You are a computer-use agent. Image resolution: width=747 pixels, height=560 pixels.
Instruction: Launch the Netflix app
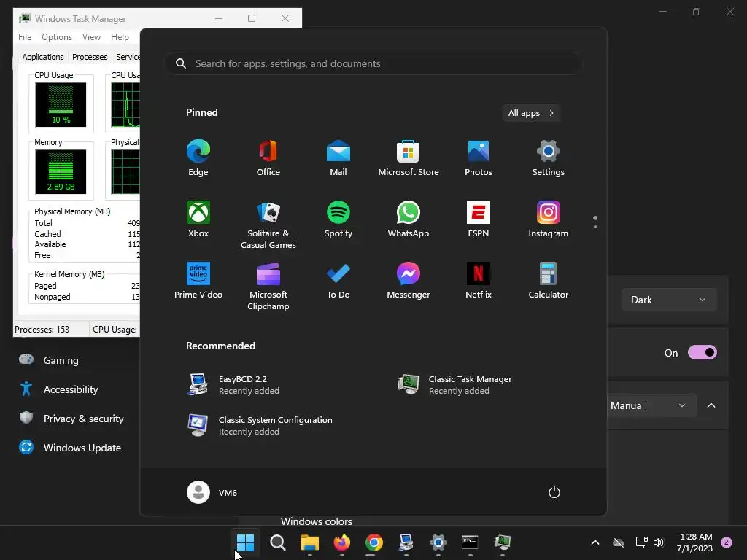479,281
